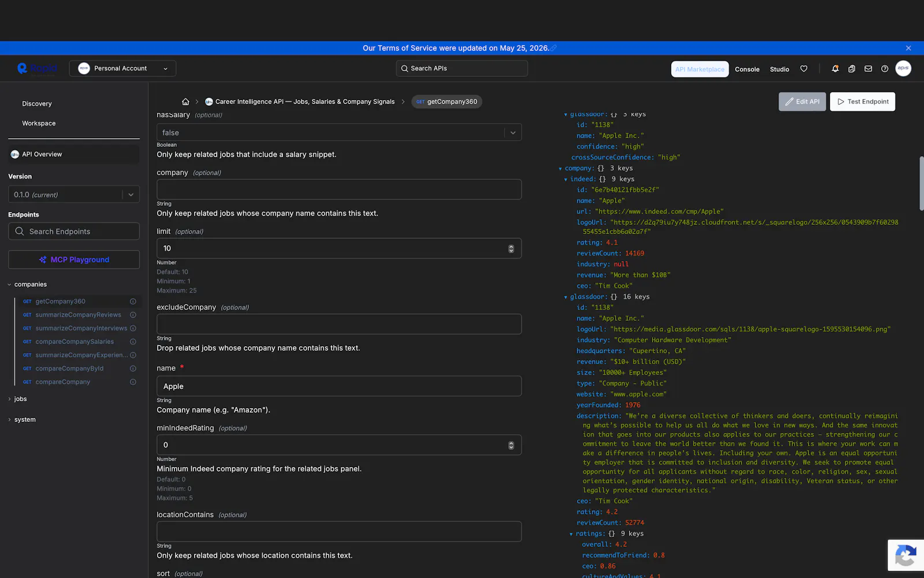Click the Test Endpoint button
Viewport: 924px width, 578px height.
pos(862,102)
